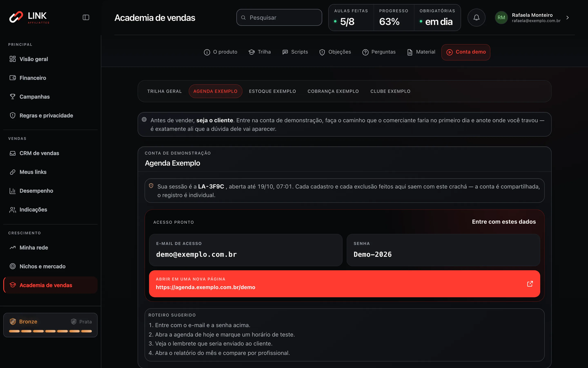Open the notifications bell

476,18
